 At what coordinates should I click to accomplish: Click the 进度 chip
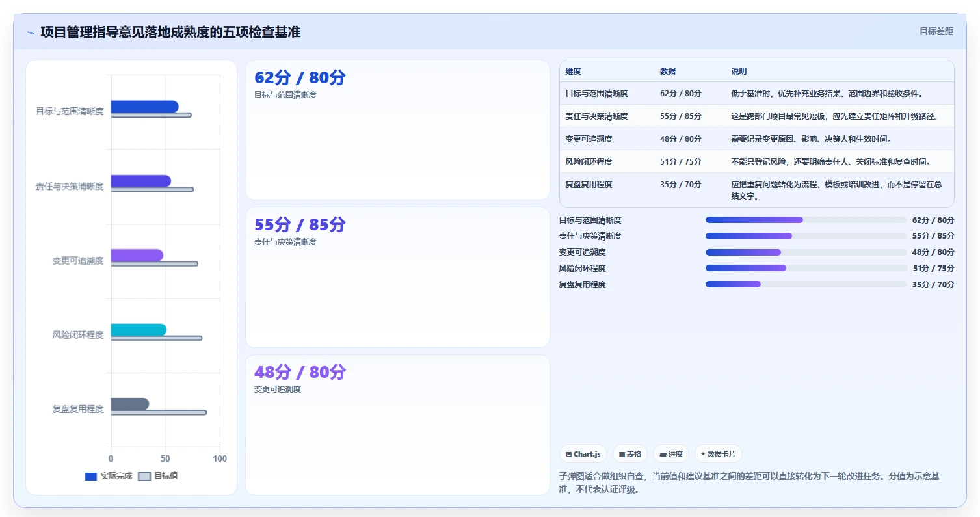(671, 454)
